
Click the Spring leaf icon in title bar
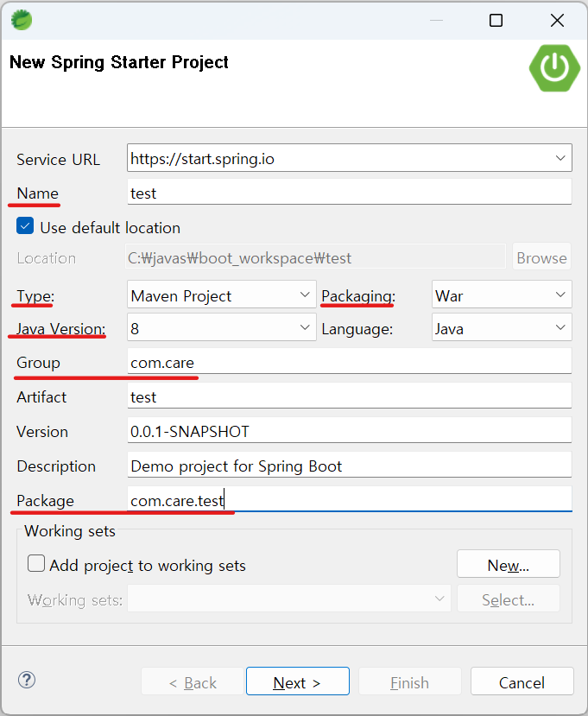pos(22,20)
